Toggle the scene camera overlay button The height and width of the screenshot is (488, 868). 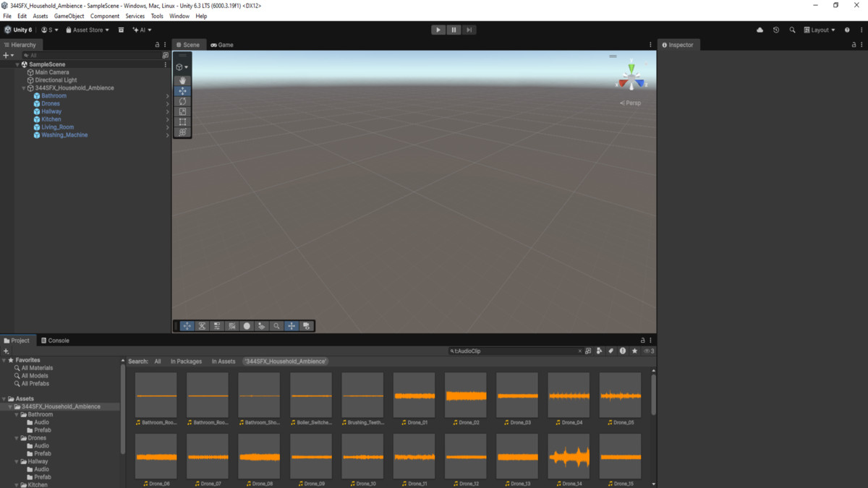point(307,326)
